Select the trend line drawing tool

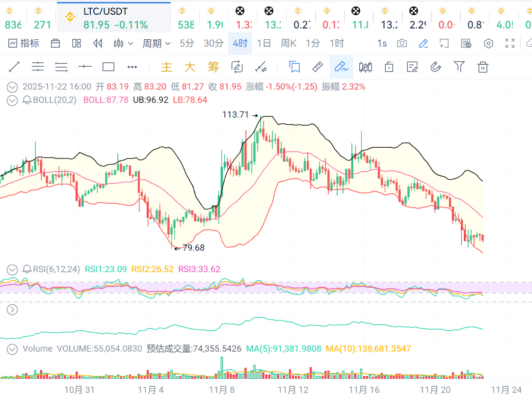point(14,67)
